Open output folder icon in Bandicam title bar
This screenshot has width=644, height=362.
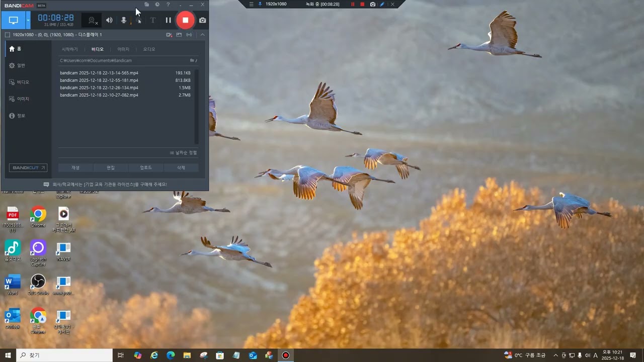146,5
